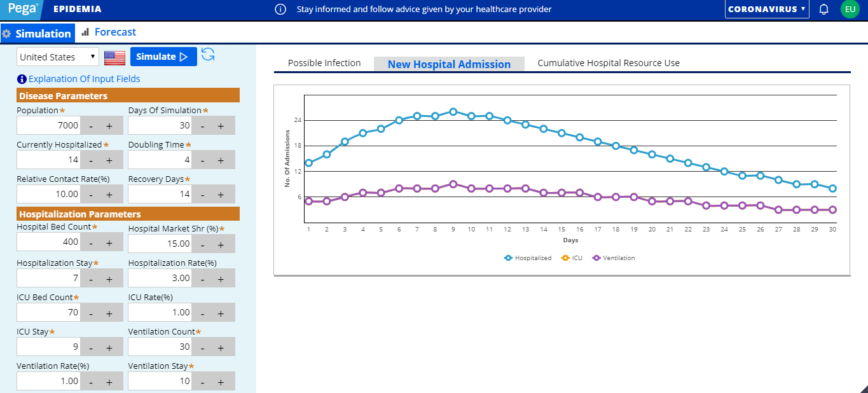Increase Hospital Market Shr with plus
Viewport: 868px width, 393px height.
click(x=221, y=244)
